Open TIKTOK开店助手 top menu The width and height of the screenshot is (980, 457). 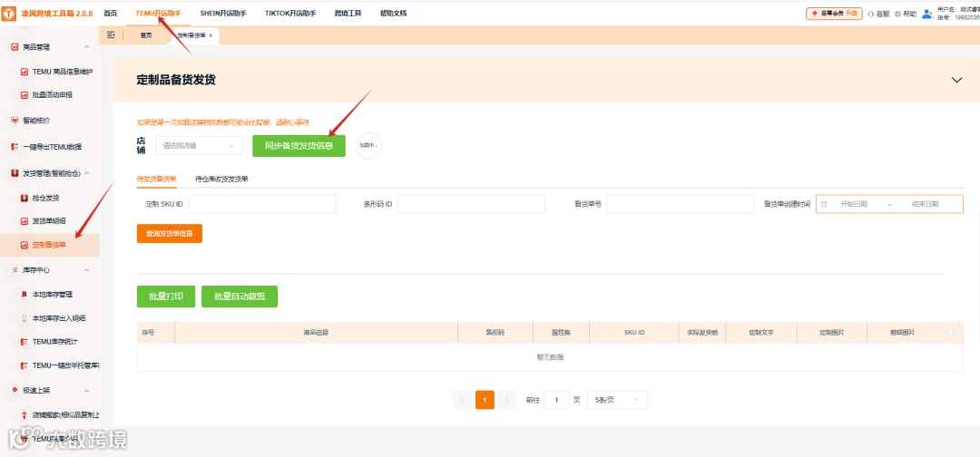click(x=290, y=13)
